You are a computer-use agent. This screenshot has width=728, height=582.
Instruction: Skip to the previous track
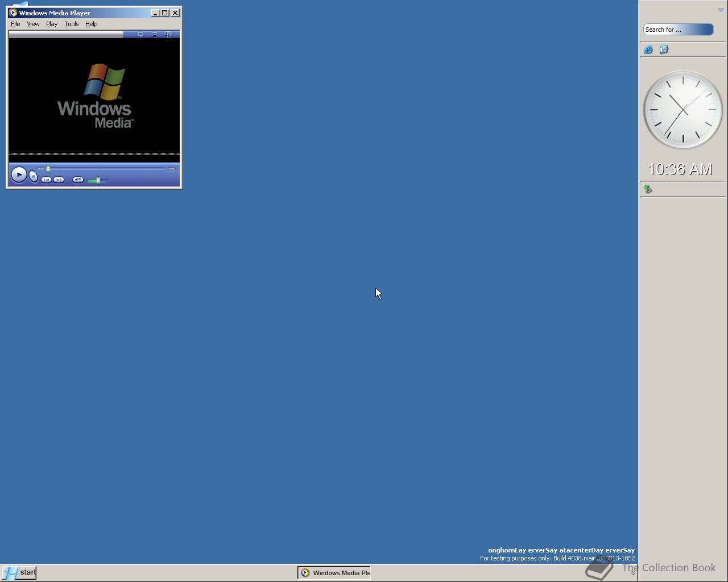click(46, 180)
